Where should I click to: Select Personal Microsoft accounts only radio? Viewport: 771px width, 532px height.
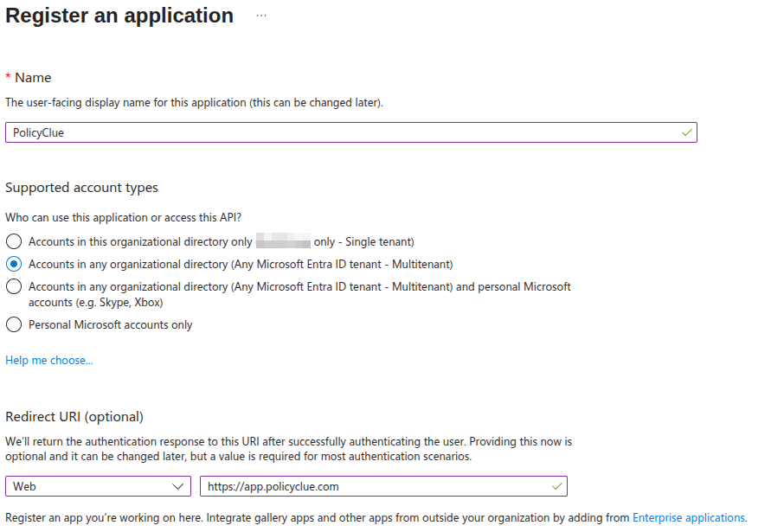point(14,324)
